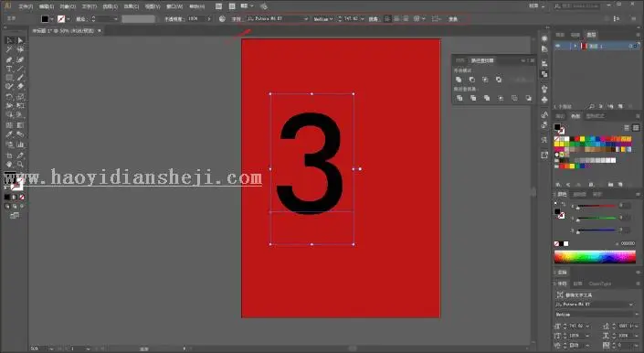Image resolution: width=644 pixels, height=353 pixels.
Task: Click Pathfinder Minus Back icon
Action: 528,98
